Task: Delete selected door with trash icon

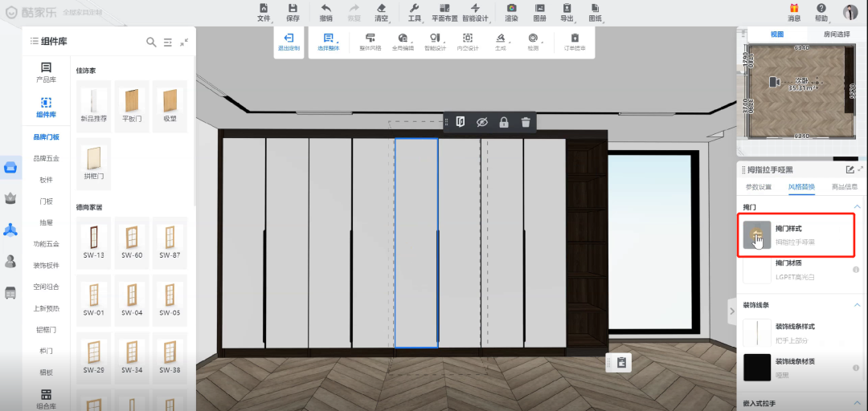Action: [526, 122]
